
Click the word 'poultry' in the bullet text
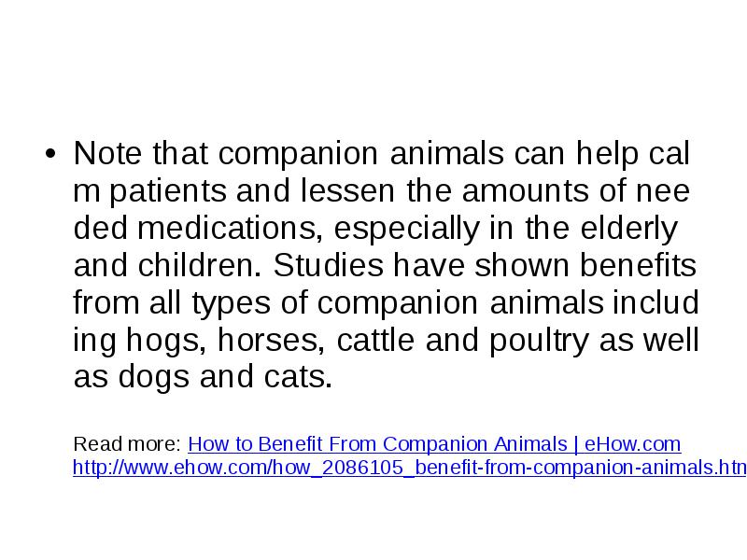click(x=539, y=342)
